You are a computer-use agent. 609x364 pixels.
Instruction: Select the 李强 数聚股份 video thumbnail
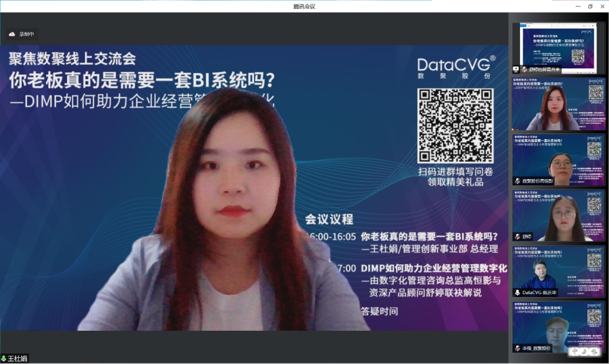tap(558, 327)
